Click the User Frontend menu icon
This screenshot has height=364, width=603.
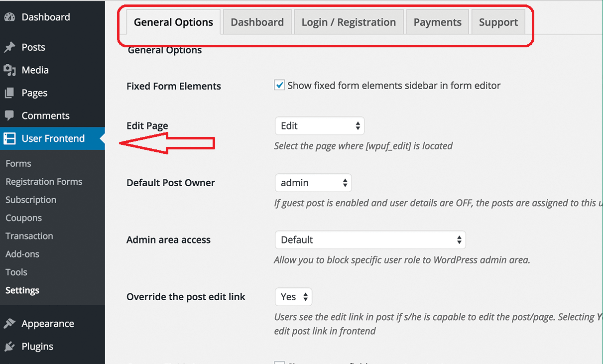[9, 138]
